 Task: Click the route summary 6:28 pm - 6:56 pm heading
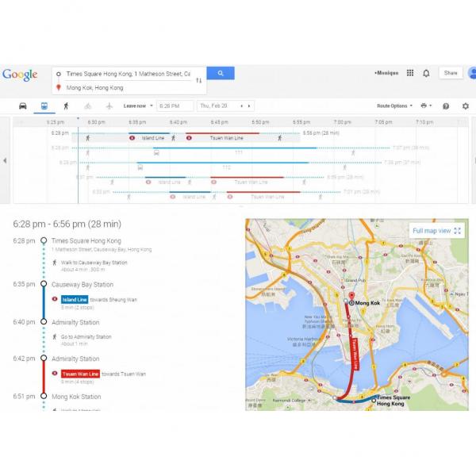[67, 224]
